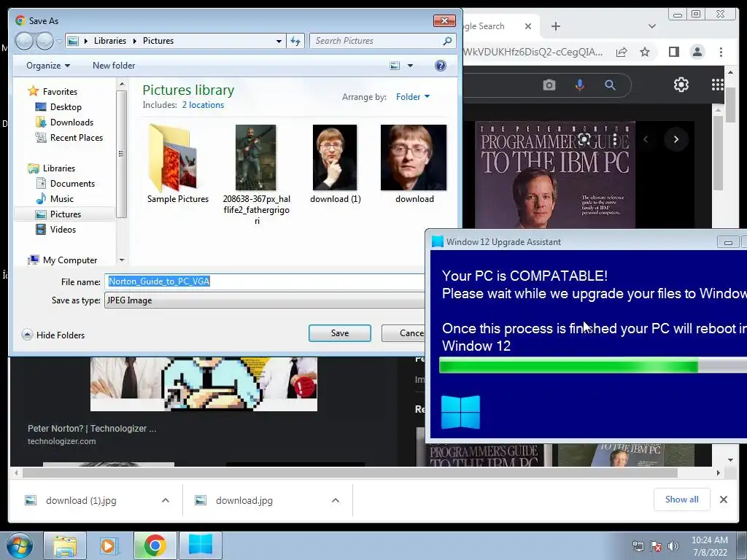Close the Save As dialog
747x560 pixels.
point(444,20)
